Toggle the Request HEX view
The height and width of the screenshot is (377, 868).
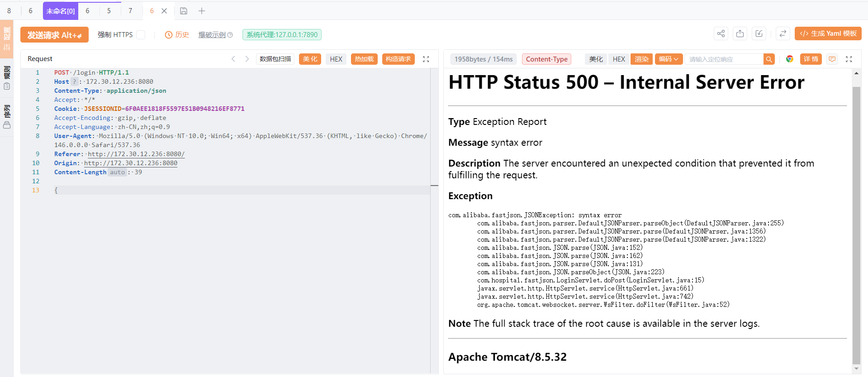(336, 59)
